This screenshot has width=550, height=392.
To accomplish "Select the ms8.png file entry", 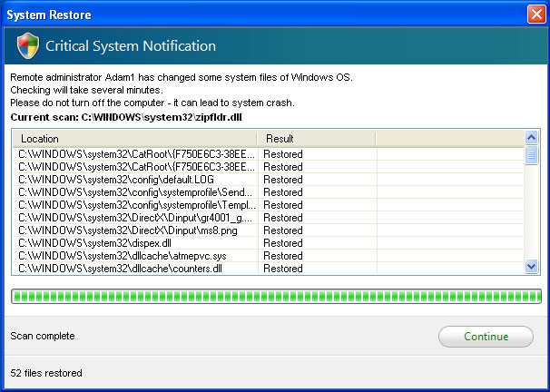I will click(x=136, y=230).
